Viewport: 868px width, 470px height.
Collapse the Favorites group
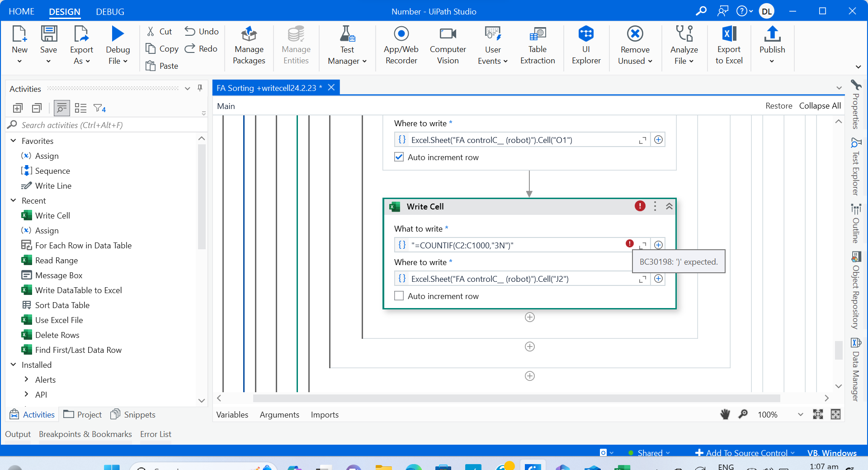(14, 141)
